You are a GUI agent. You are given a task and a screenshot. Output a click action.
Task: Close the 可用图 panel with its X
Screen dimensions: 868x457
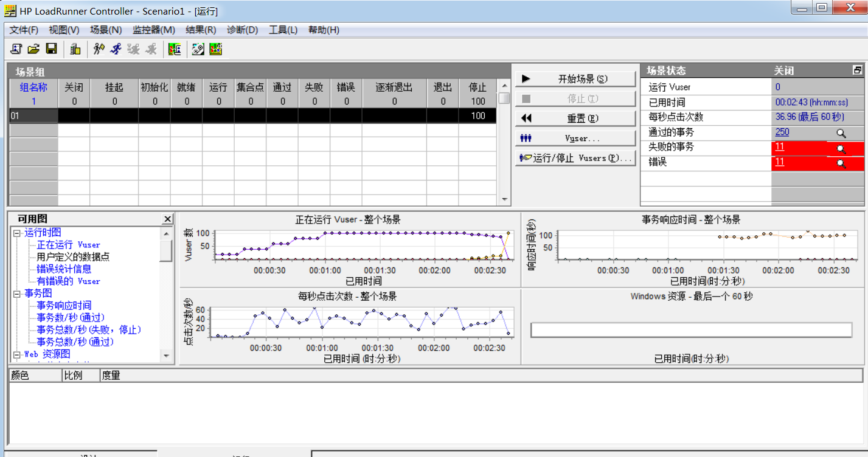pos(168,219)
